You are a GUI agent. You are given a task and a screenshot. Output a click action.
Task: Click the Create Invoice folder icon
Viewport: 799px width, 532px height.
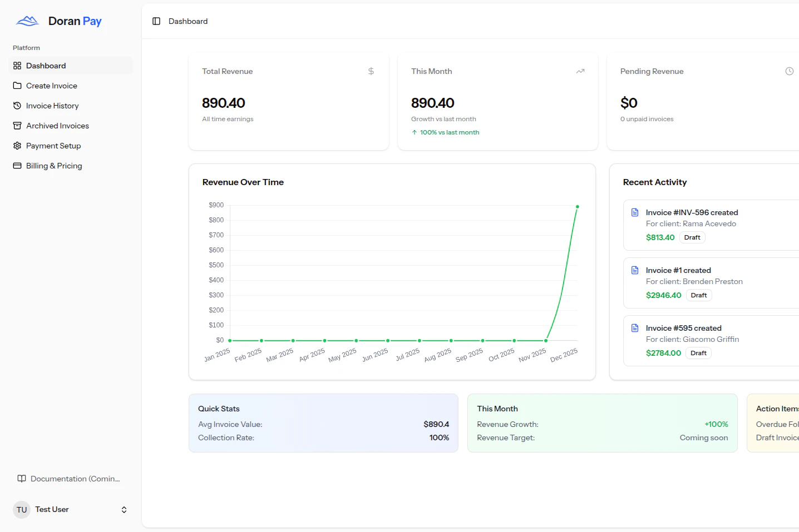click(x=17, y=85)
